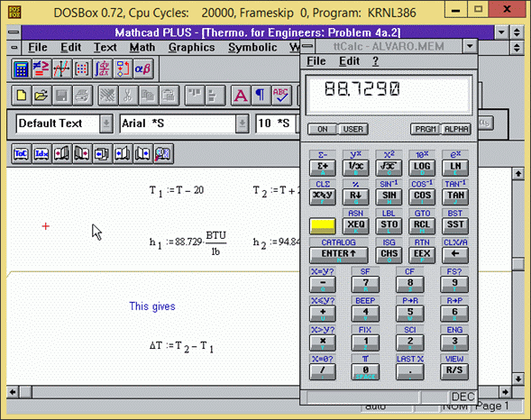This screenshot has height=420, width=531.
Task: Click the Paste clipboard icon
Action: tap(169, 96)
